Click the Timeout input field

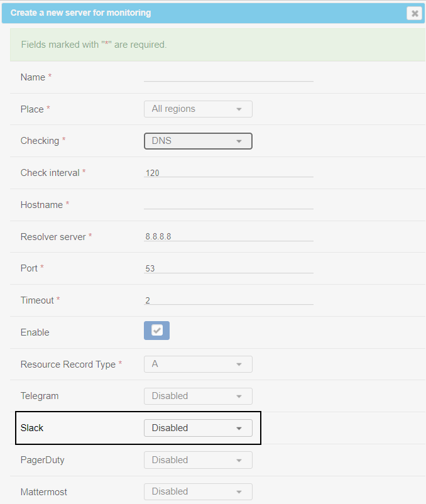click(x=229, y=300)
